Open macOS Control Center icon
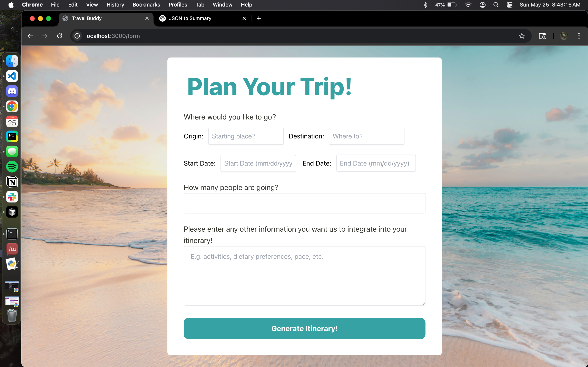The width and height of the screenshot is (588, 367). click(x=510, y=5)
